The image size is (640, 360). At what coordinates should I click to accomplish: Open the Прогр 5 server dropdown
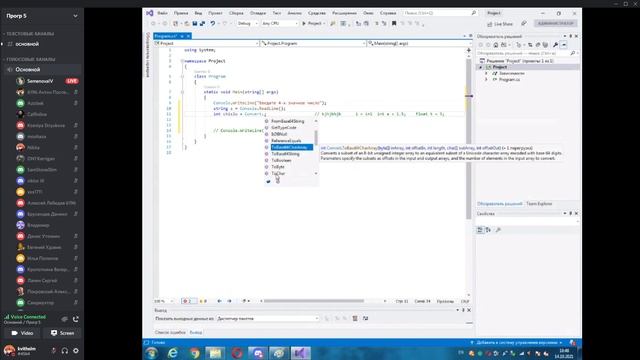(x=75, y=16)
